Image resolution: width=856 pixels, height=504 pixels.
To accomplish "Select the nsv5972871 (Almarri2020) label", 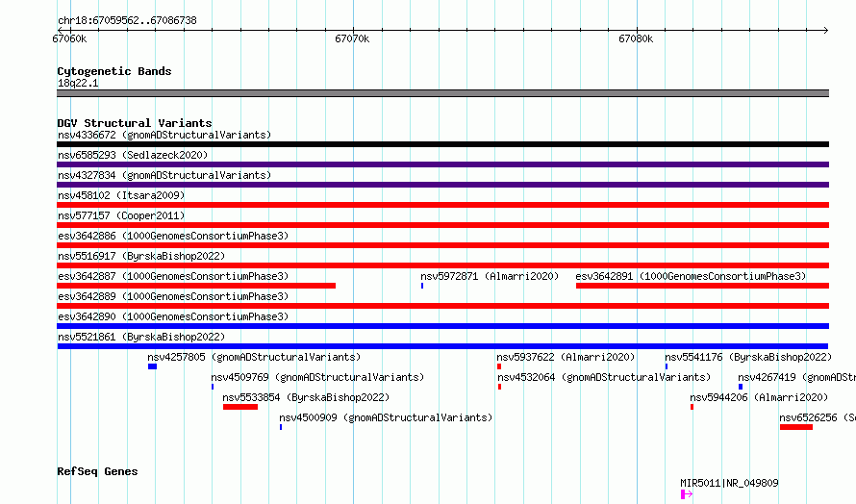I will 490,276.
